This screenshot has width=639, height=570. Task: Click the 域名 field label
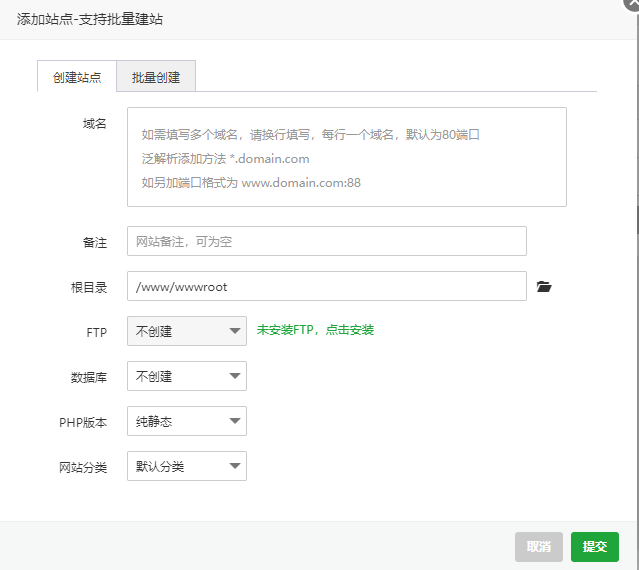coord(95,123)
